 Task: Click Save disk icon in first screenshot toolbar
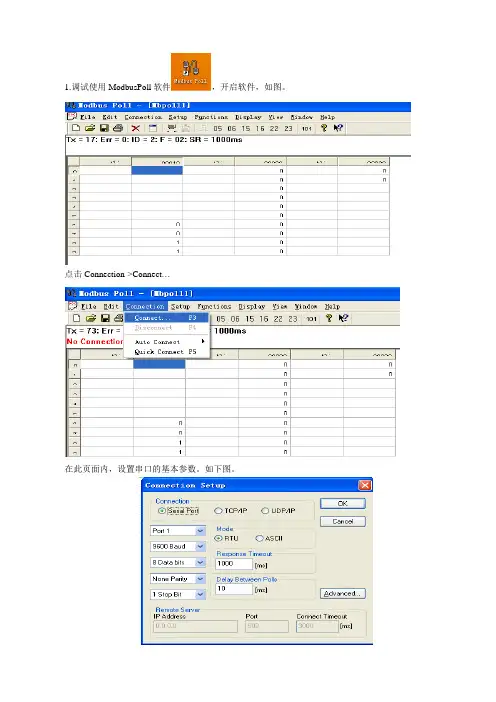pos(104,128)
